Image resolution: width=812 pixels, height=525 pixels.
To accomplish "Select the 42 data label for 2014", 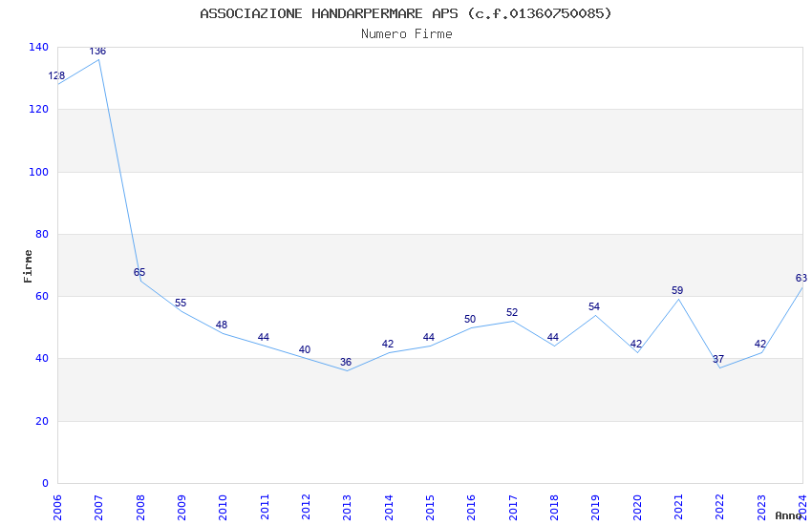I will click(388, 345).
